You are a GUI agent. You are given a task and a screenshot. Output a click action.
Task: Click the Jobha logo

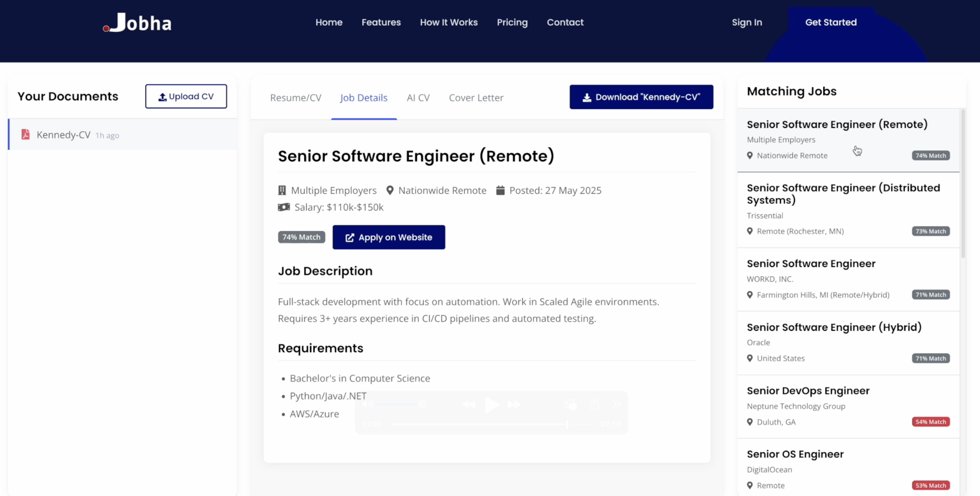[x=137, y=22]
